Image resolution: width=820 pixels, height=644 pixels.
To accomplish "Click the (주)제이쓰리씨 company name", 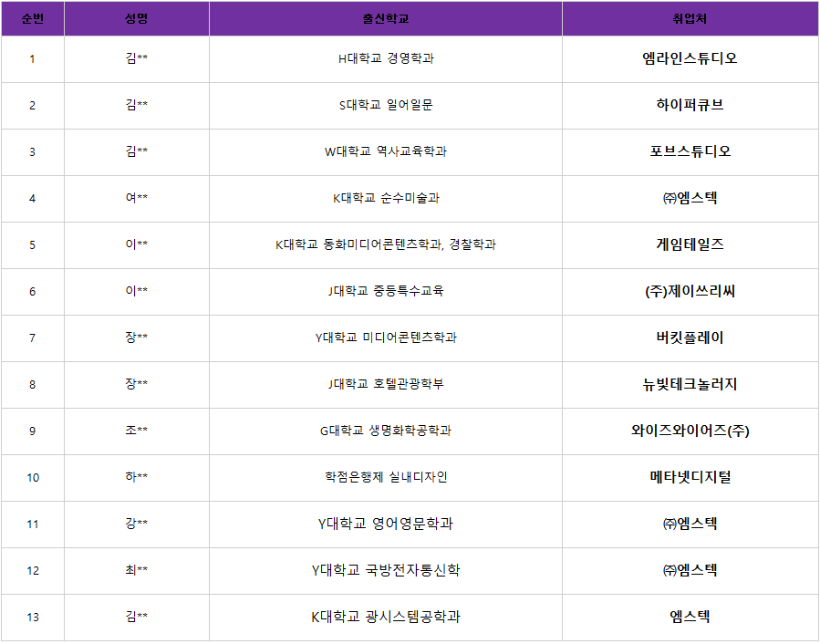I will click(690, 291).
